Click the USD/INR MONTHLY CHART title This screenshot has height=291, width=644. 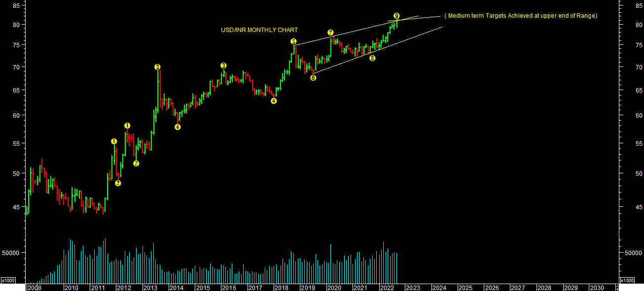[259, 30]
